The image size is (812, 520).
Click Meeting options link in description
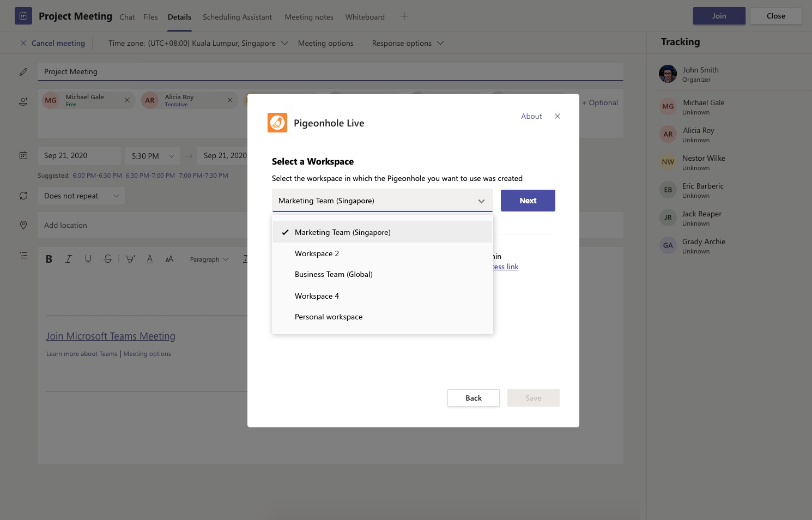click(147, 354)
